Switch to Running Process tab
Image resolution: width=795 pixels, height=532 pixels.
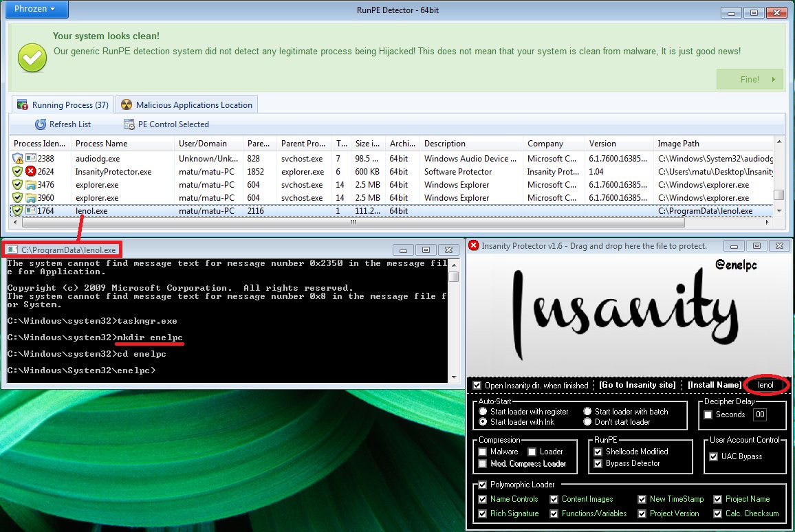click(63, 104)
